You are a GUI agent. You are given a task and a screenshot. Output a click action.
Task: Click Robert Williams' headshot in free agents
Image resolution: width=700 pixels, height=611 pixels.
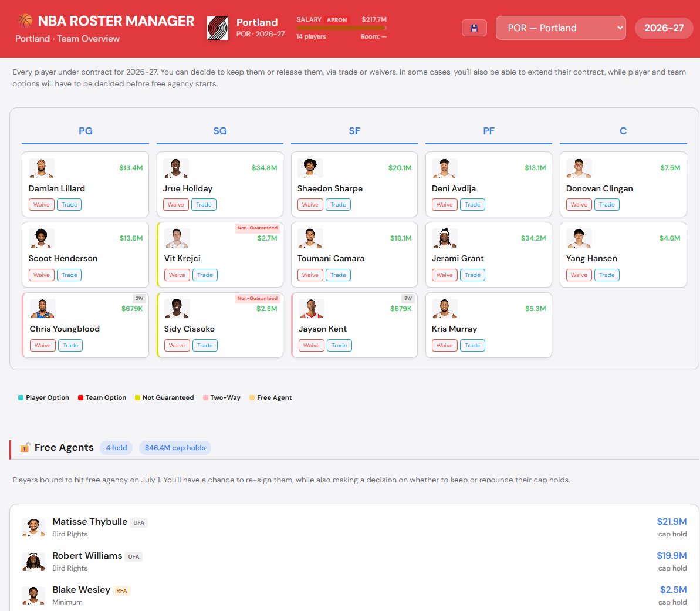(33, 562)
